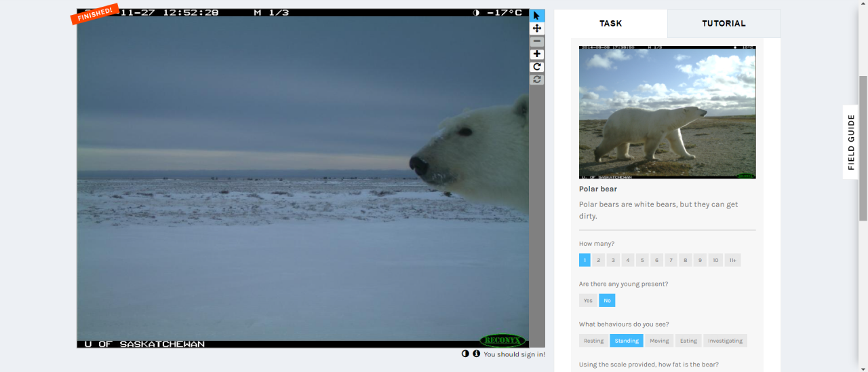Select 11+ for how many bears
The image size is (868, 372).
(732, 260)
